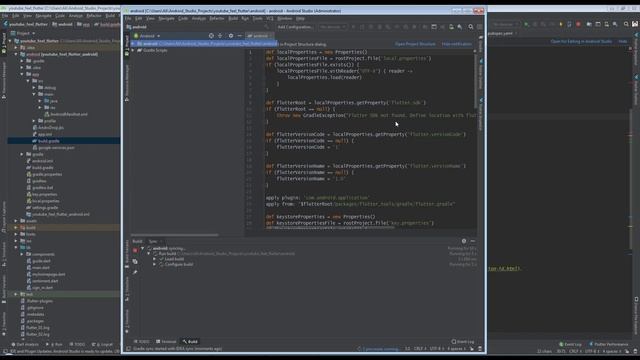The image size is (640, 360).
Task: Click Open Project Structure link
Action: tap(415, 44)
